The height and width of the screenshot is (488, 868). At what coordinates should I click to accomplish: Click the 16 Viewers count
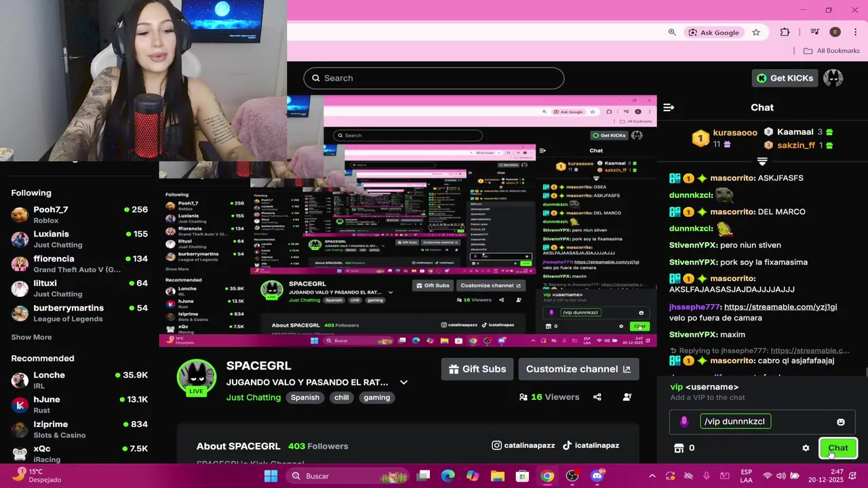point(549,397)
